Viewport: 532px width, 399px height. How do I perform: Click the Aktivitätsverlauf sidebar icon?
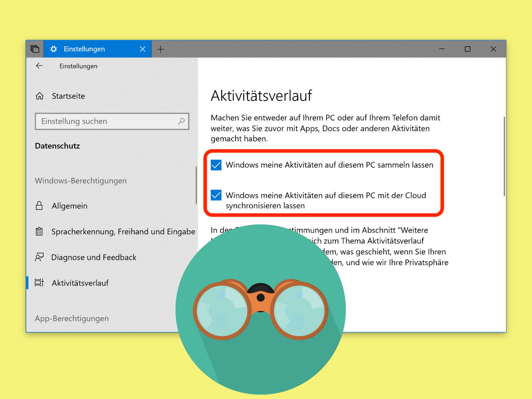tap(39, 283)
